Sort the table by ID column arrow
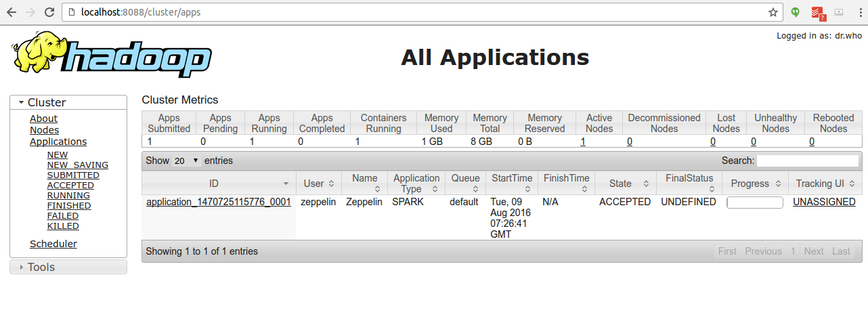 (x=286, y=184)
